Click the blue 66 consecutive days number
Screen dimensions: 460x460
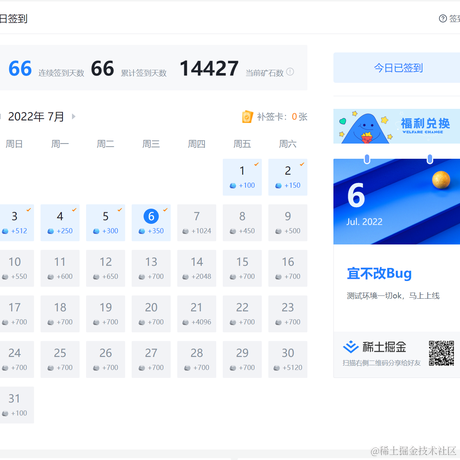click(20, 68)
